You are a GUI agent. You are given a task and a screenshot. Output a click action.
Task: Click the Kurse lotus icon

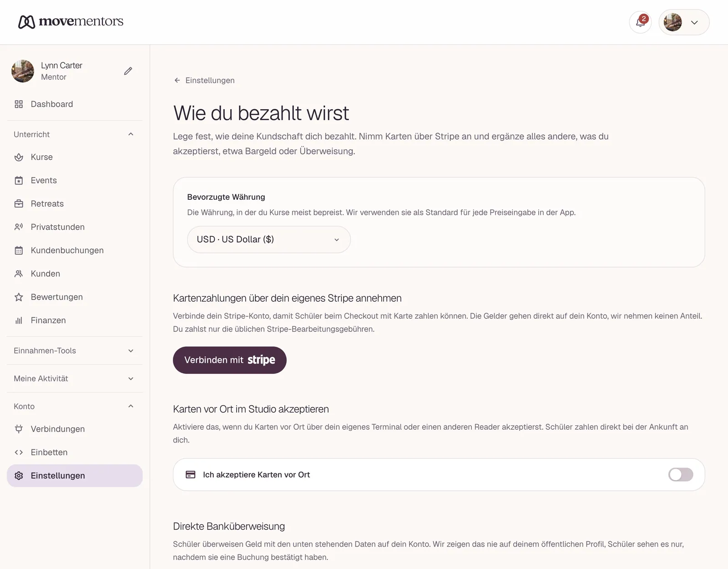[19, 157]
